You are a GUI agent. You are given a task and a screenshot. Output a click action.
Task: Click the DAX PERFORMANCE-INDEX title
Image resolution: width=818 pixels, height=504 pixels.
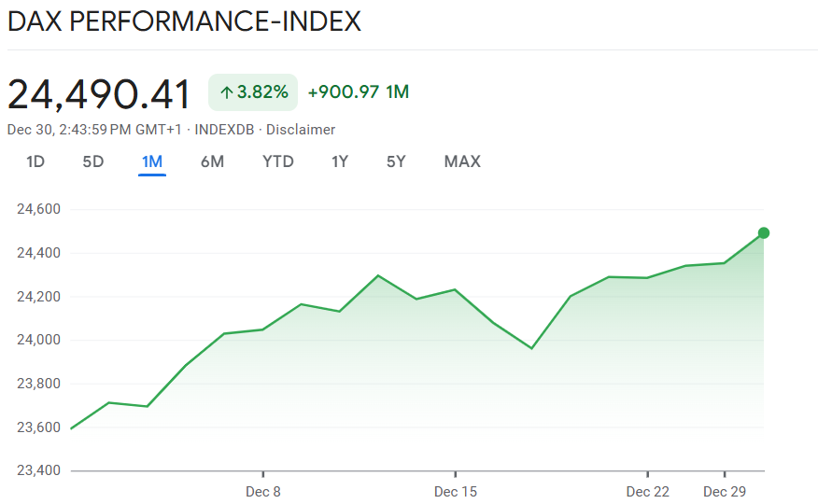pyautogui.click(x=184, y=21)
